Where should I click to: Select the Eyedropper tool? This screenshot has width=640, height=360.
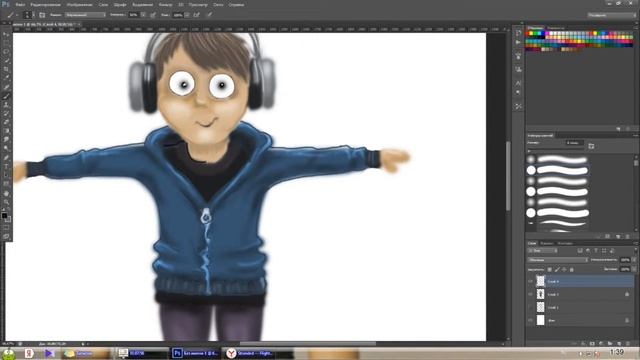click(6, 78)
